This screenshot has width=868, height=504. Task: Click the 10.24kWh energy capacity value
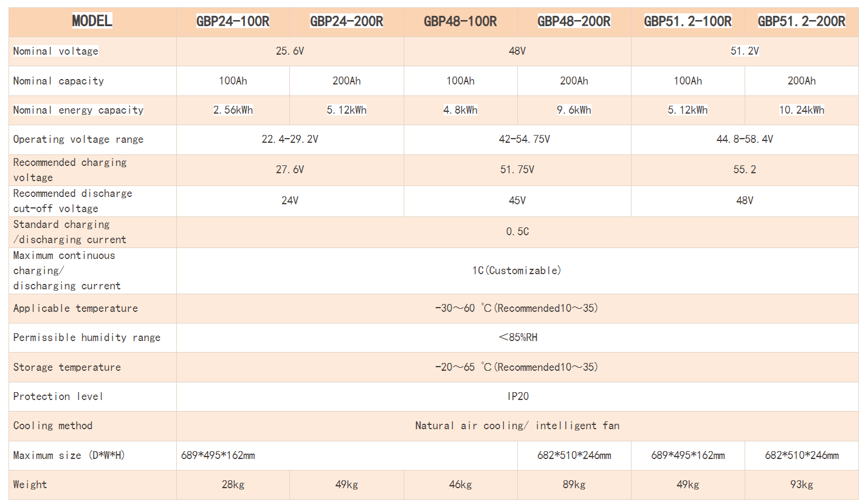click(801, 110)
